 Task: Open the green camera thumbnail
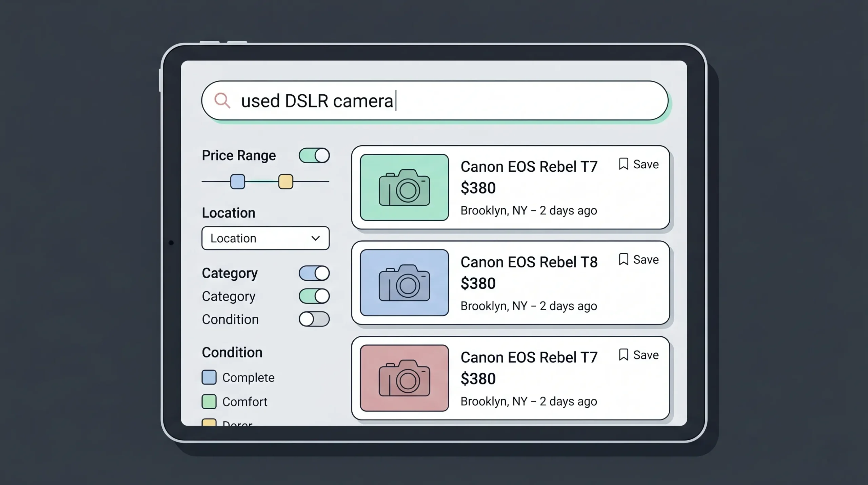pos(404,187)
